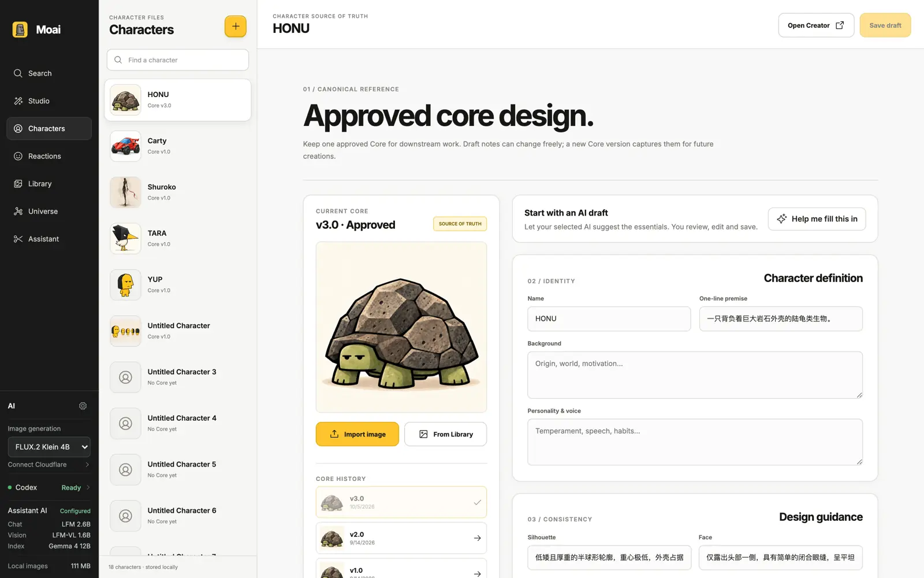Click the One-line premise field
This screenshot has height=578, width=924.
coord(781,319)
